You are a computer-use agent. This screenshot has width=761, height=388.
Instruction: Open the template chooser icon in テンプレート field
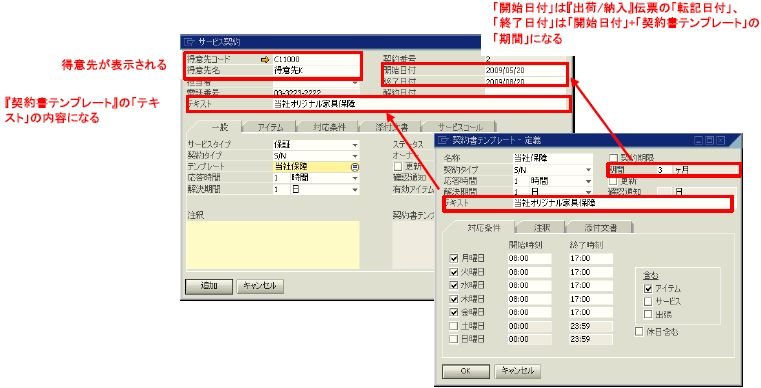pos(355,167)
